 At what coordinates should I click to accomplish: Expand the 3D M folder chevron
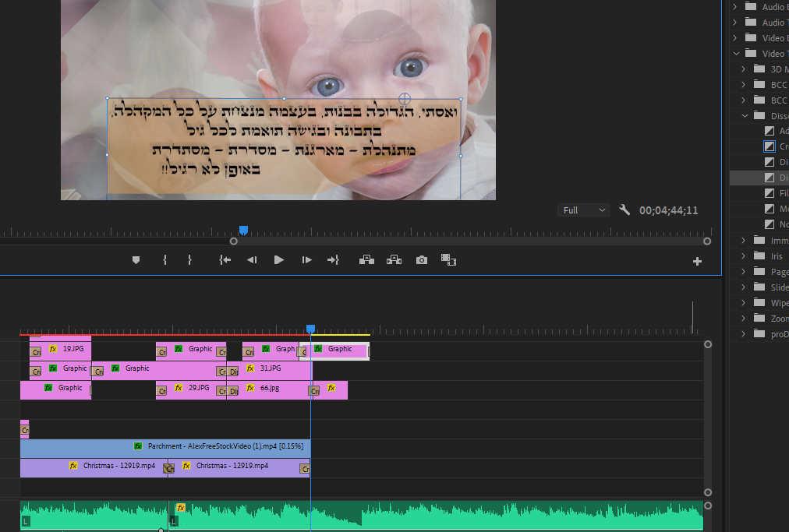pos(744,69)
